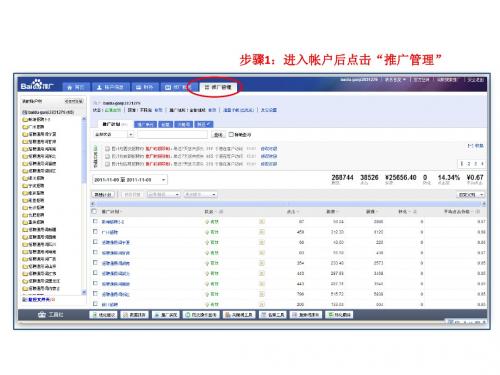
Task: Click the status bulb icon in 796-clicks row
Action: [207, 294]
